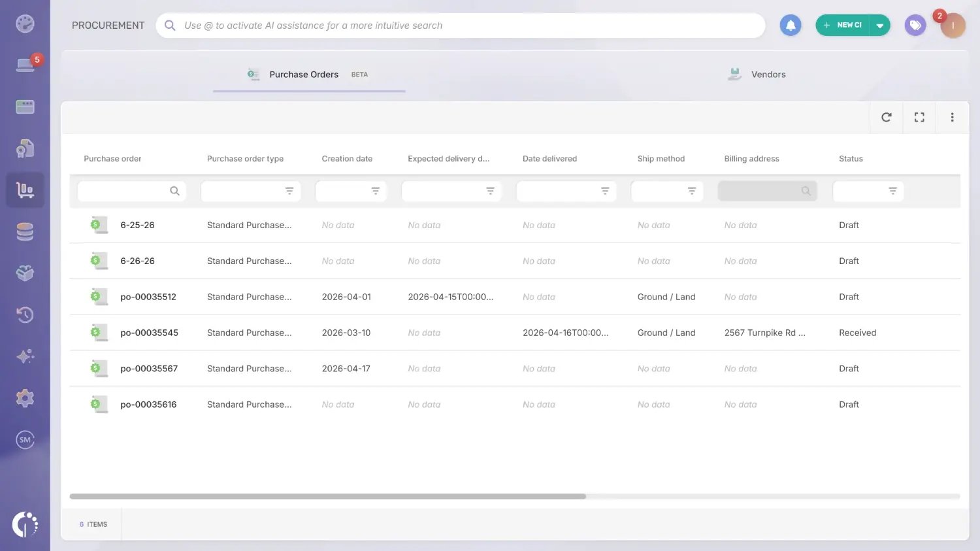Open purchase order 6-25-26

137,225
